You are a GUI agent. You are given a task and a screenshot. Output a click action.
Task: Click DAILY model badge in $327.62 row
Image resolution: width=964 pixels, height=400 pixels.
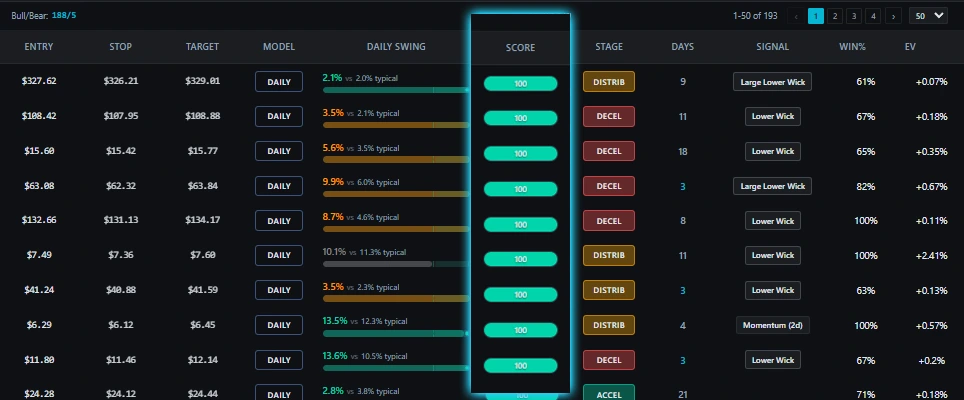[x=279, y=82]
